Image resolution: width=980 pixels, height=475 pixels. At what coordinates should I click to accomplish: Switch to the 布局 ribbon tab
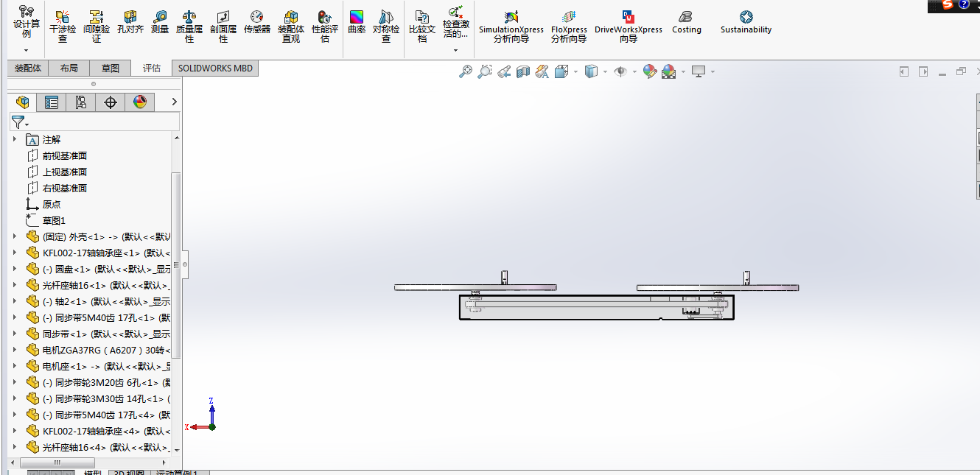(69, 68)
